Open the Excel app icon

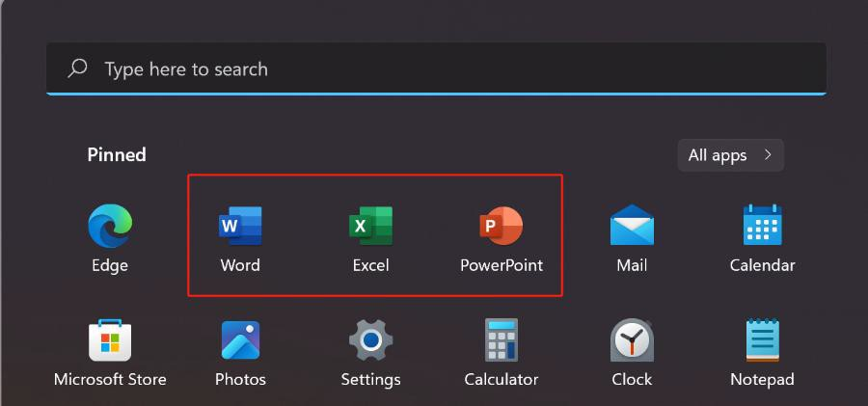(x=370, y=227)
